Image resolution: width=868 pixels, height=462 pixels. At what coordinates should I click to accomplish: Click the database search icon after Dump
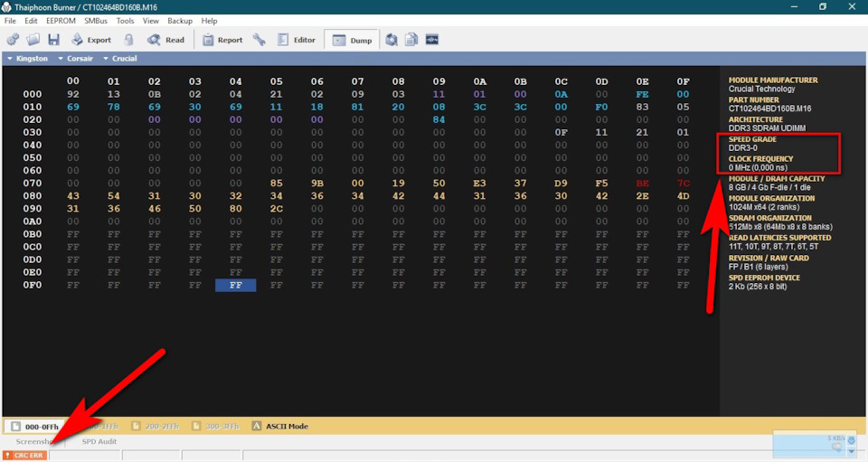(392, 40)
